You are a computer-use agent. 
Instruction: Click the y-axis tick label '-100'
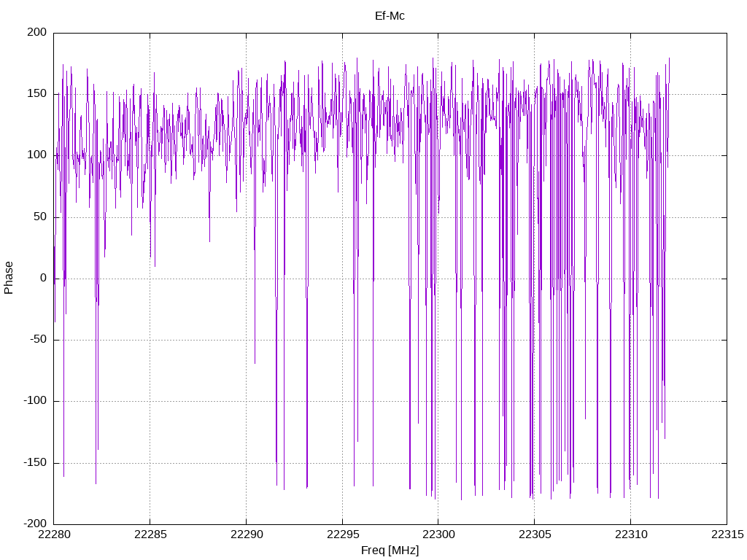coord(35,401)
